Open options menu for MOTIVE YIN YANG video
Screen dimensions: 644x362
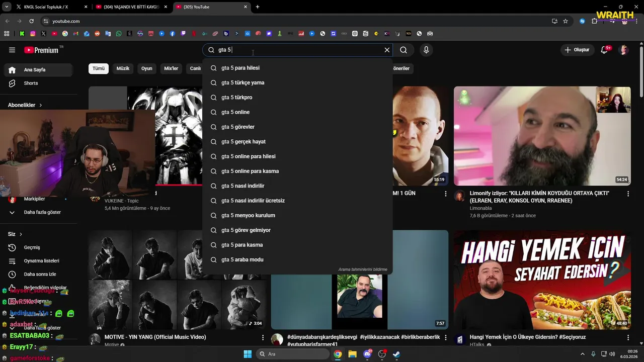click(263, 337)
